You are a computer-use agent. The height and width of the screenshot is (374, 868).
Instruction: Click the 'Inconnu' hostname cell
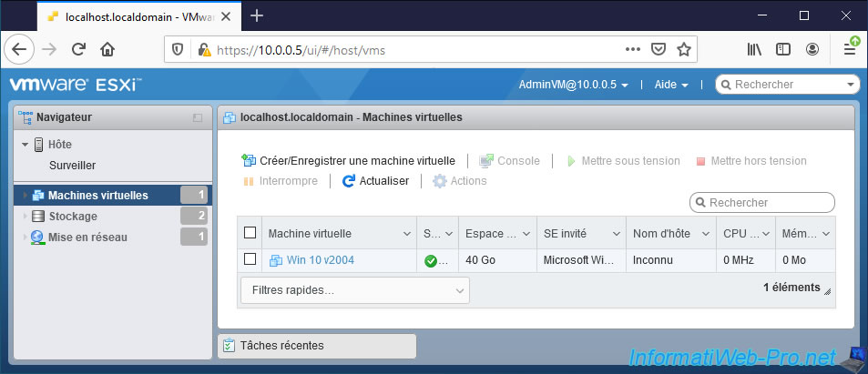pyautogui.click(x=671, y=260)
